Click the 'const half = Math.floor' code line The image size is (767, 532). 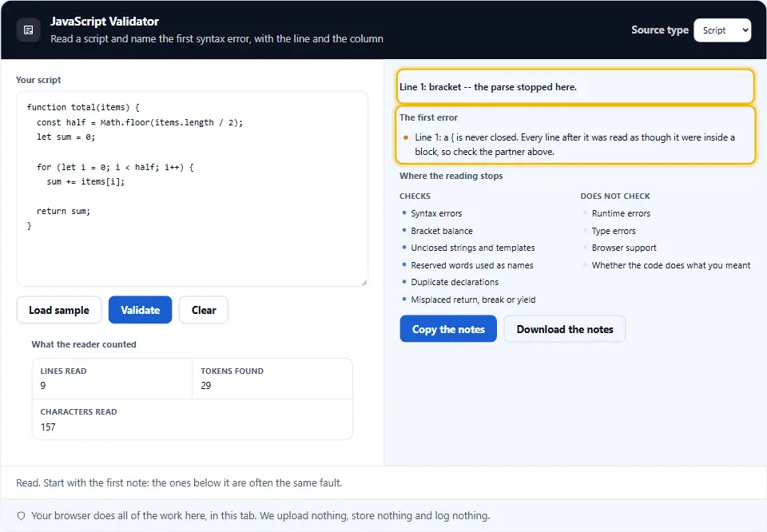[140, 122]
